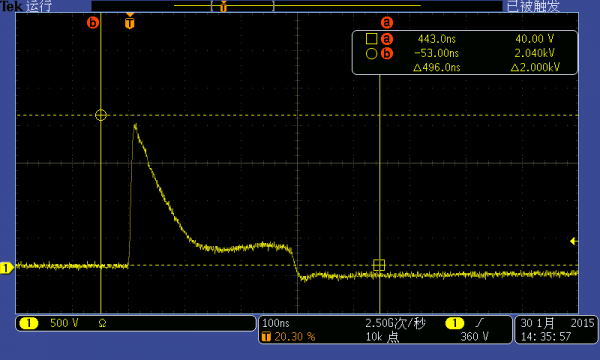
Task: Click the 500 V vertical scale readout
Action: point(64,323)
